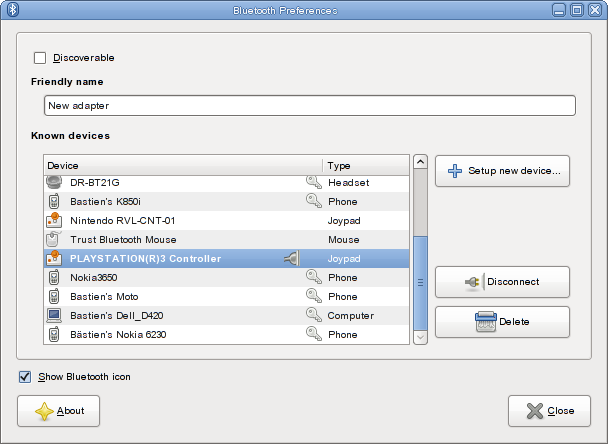The width and height of the screenshot is (608, 444).
Task: Click the scrollbar down arrow
Action: click(420, 337)
